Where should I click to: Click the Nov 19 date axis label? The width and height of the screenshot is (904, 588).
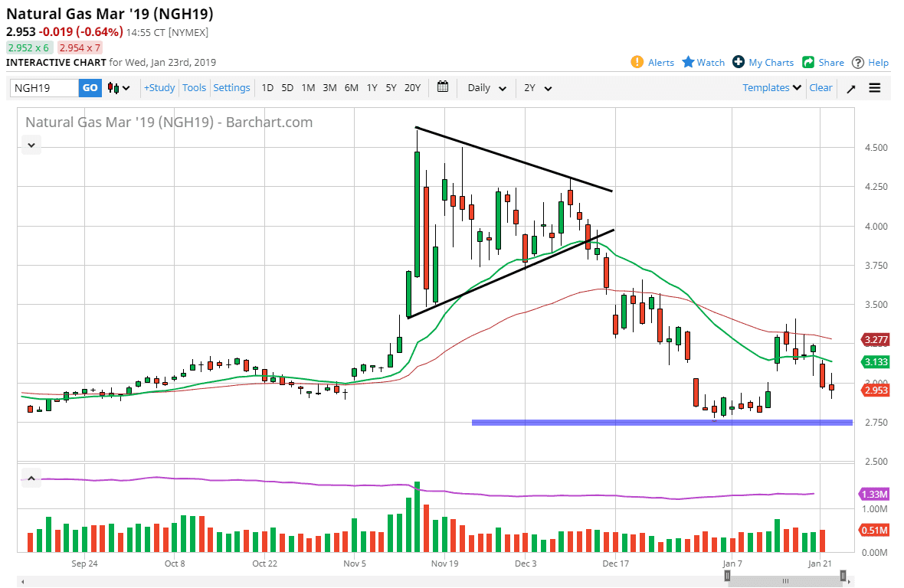click(444, 563)
